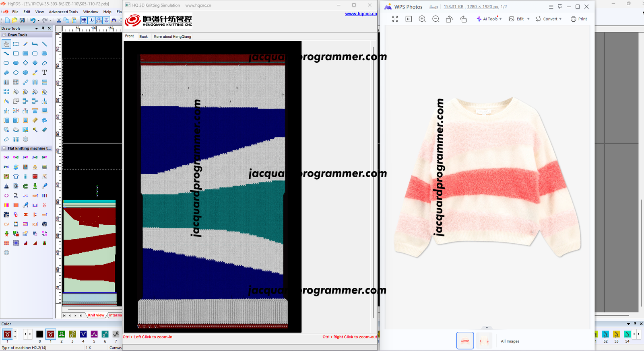This screenshot has height=351, width=644.
Task: Open the www.hqcnc.cn link
Action: click(361, 14)
